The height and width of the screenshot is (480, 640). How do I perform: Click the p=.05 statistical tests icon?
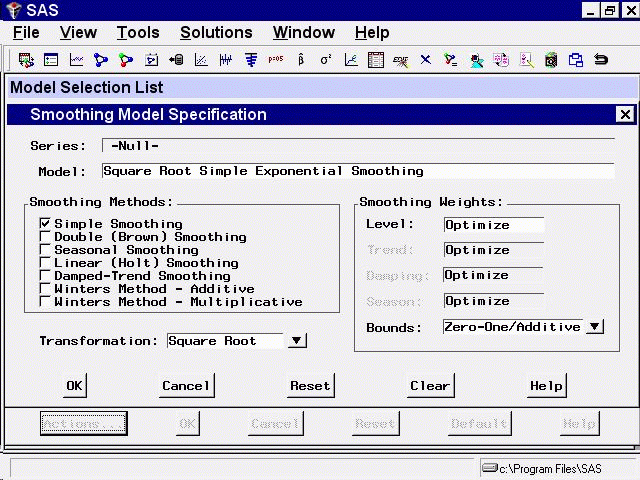click(276, 59)
